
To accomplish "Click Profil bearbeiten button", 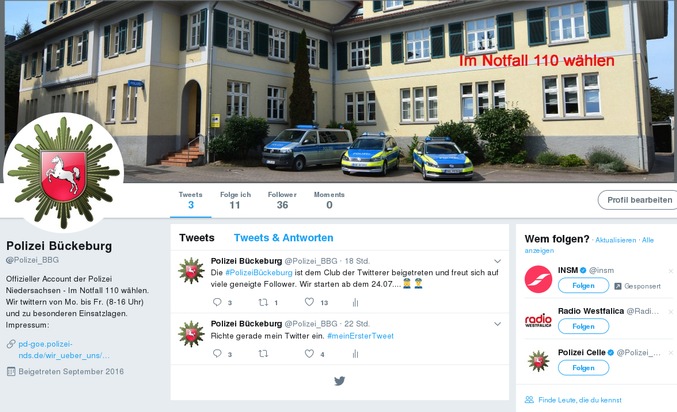I will 639,200.
